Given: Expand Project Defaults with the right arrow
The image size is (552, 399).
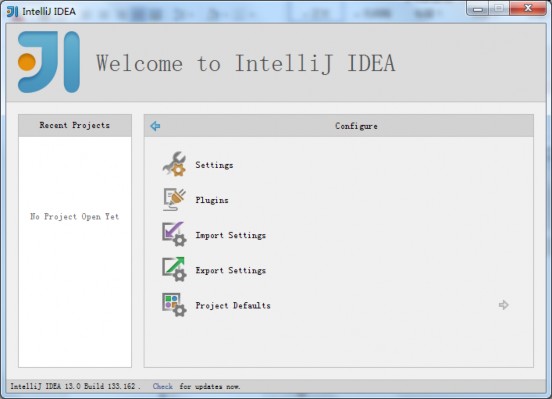Looking at the screenshot, I should [503, 305].
